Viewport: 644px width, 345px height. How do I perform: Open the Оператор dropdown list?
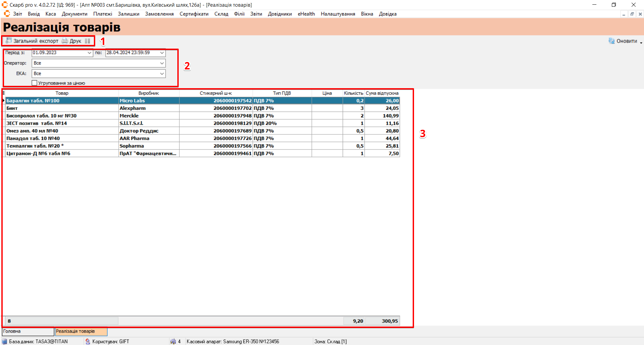[x=162, y=63]
